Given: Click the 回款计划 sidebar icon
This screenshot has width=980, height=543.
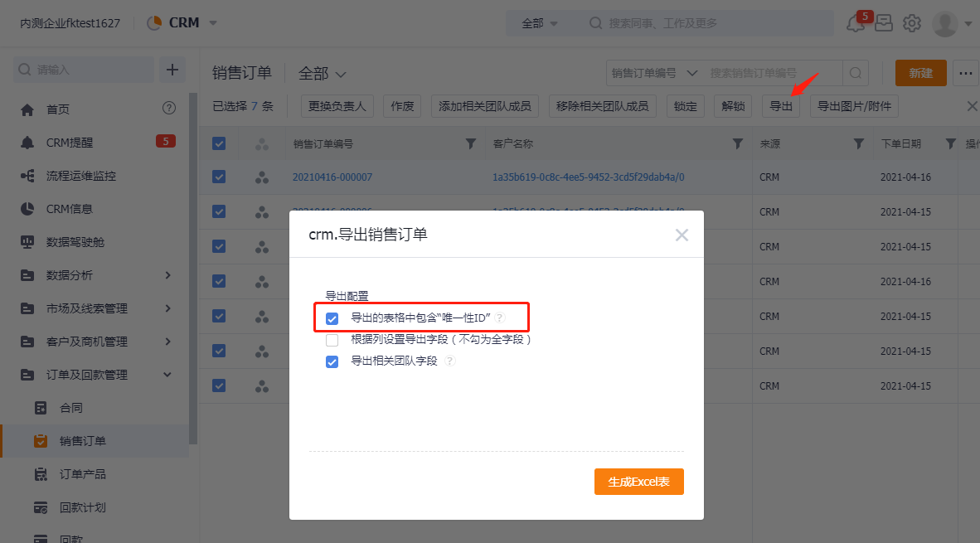Looking at the screenshot, I should pos(41,507).
